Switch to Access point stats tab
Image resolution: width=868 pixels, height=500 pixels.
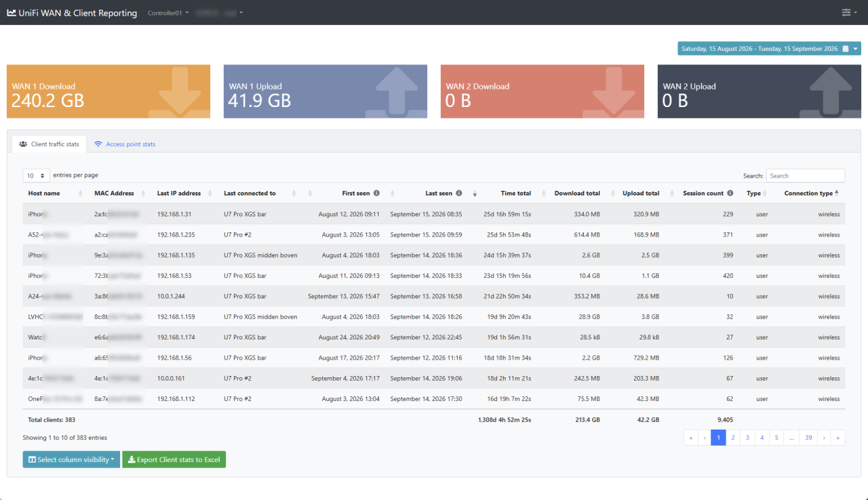tap(125, 144)
